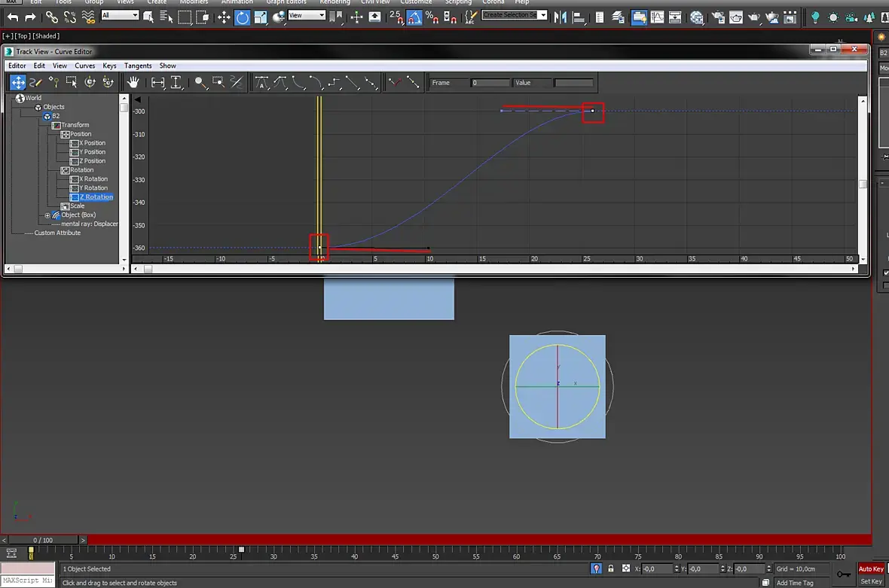Click the Add Keys tool
This screenshot has width=889, height=588.
(x=53, y=83)
